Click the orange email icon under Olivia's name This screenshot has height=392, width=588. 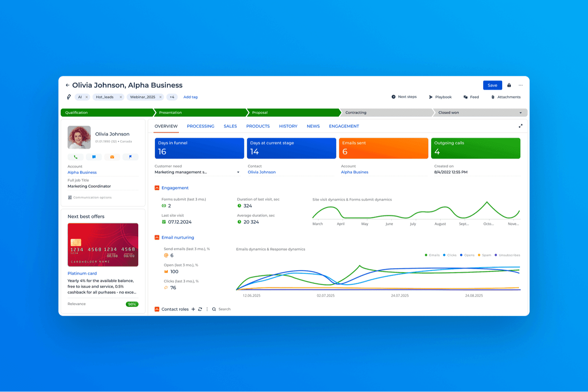click(112, 157)
